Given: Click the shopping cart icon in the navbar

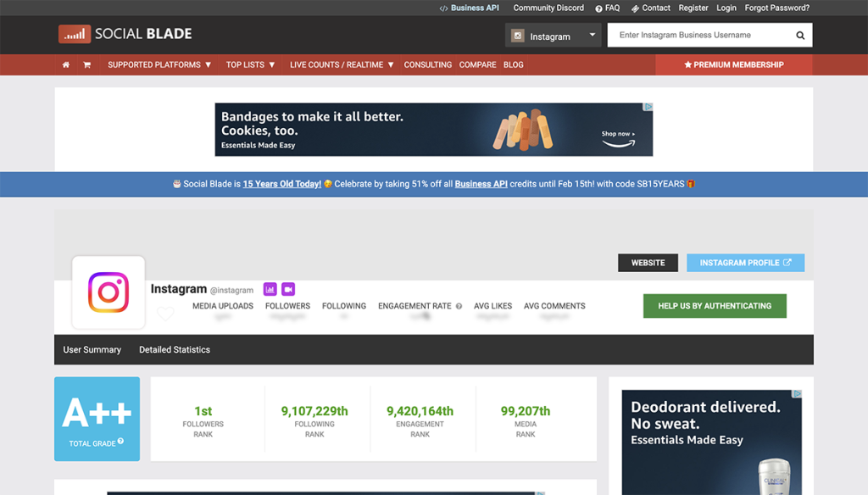Looking at the screenshot, I should click(x=86, y=64).
